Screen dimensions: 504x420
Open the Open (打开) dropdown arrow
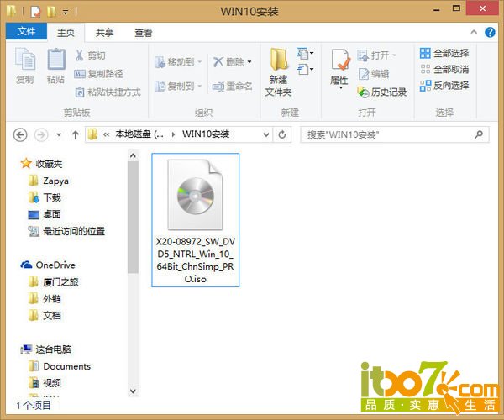(395, 55)
